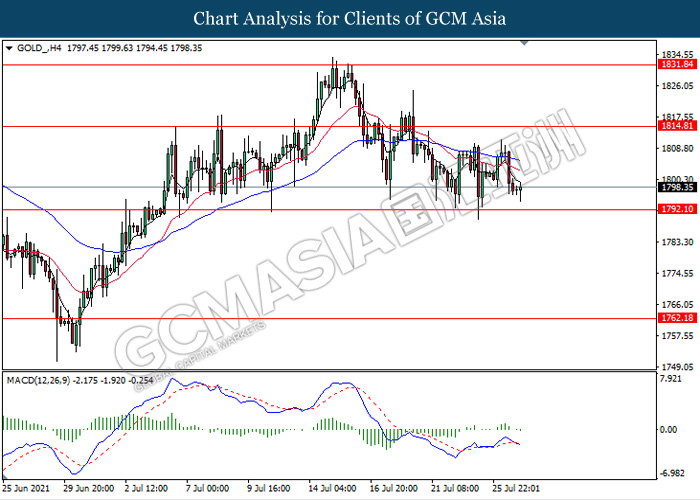
Task: Click the 16 Jul 20:00 time label
Action: 394,488
